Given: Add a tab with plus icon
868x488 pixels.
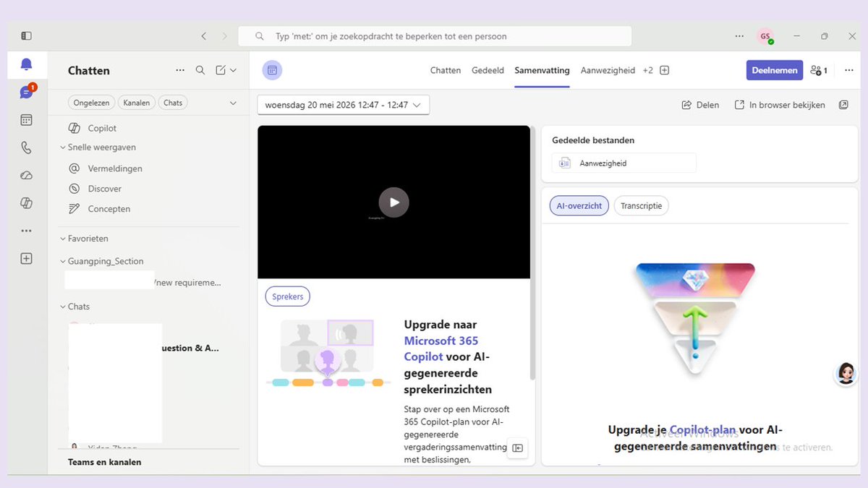Looking at the screenshot, I should [664, 70].
